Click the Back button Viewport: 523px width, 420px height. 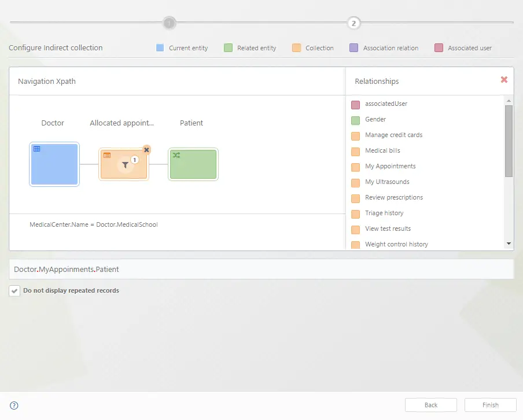430,405
